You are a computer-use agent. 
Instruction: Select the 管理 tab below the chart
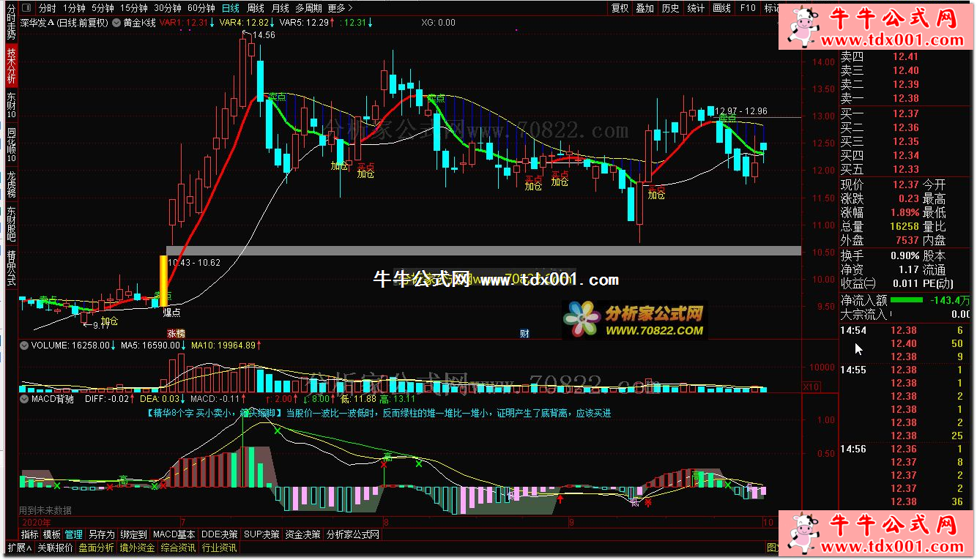(74, 534)
